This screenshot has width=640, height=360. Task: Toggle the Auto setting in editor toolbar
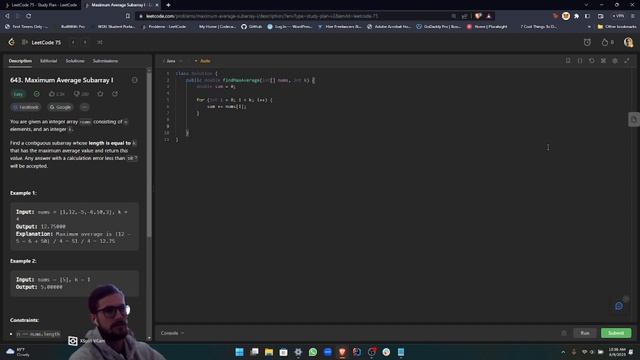202,61
